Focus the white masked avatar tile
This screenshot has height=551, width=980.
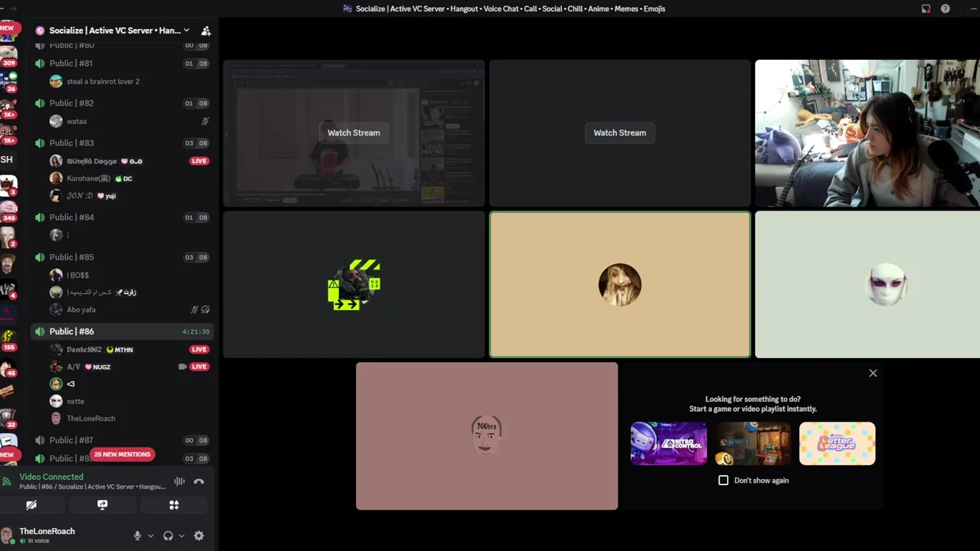click(867, 285)
